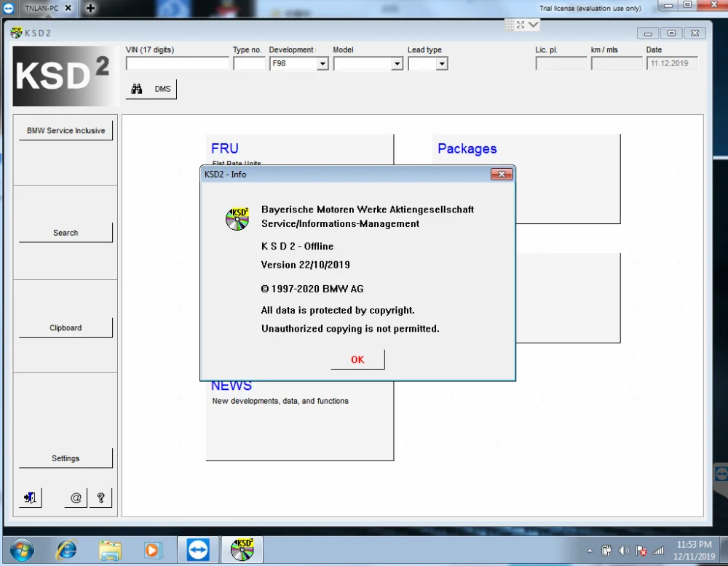This screenshot has height=566, width=728.
Task: Click the KSD2 window title icon
Action: 16,33
